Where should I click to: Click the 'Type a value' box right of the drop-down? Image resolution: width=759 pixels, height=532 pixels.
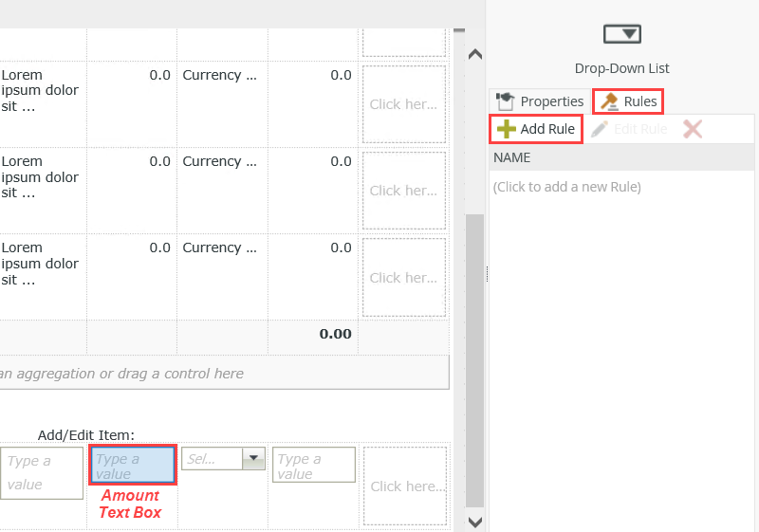(x=314, y=465)
